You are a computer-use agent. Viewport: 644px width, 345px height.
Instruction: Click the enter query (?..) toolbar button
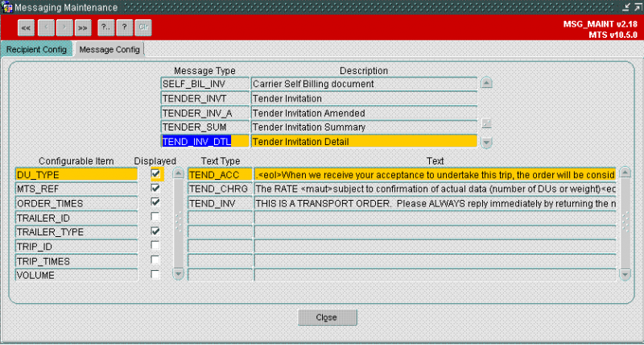pyautogui.click(x=105, y=28)
